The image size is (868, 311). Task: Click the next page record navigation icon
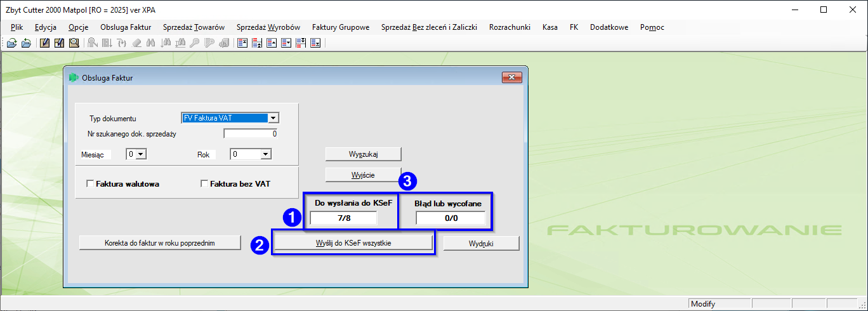coord(301,43)
